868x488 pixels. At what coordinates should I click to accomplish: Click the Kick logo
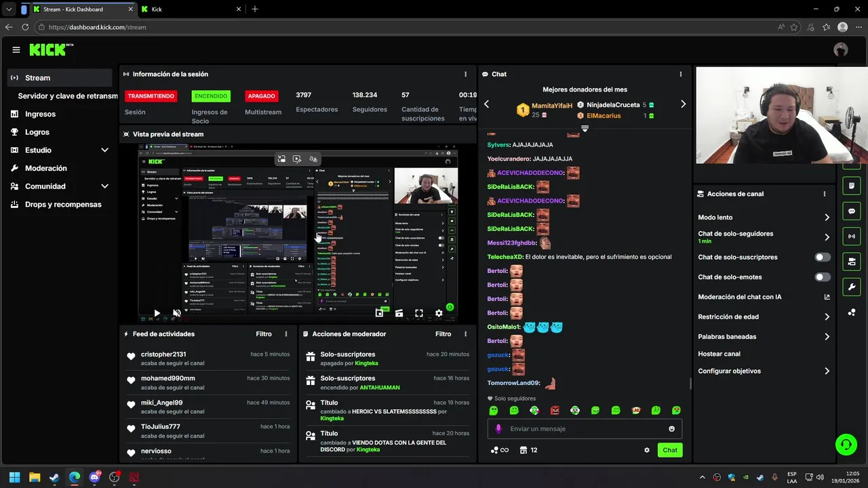coord(51,49)
